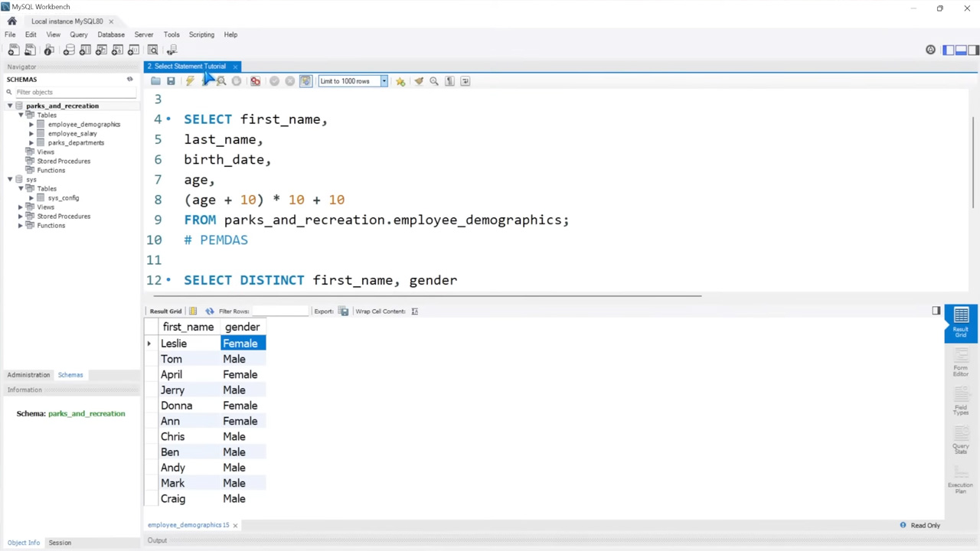Toggle the bottom output panel visibility
This screenshot has width=980, height=551.
961,51
